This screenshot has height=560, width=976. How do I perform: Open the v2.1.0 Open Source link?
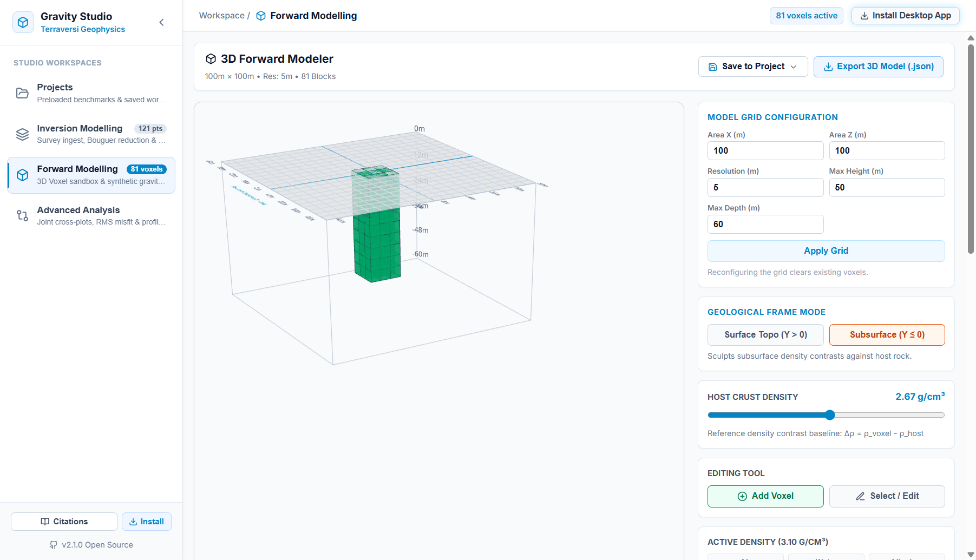coord(91,545)
